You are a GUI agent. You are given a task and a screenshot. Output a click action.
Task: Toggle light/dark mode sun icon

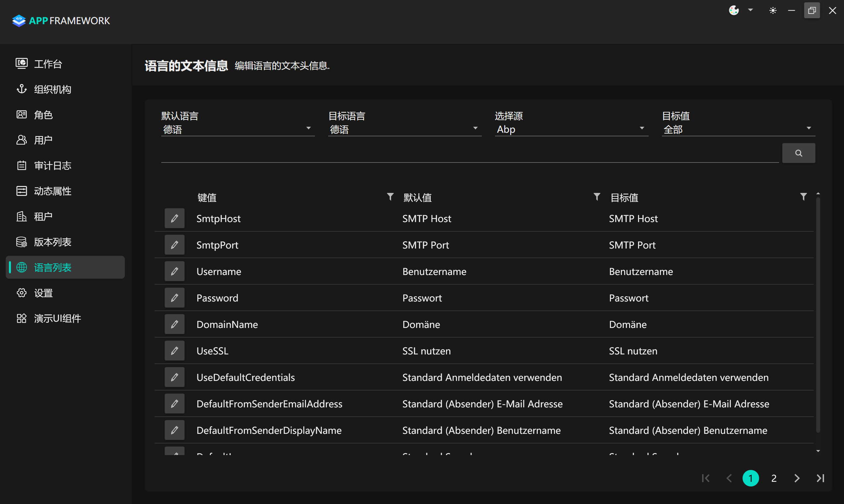(x=773, y=11)
